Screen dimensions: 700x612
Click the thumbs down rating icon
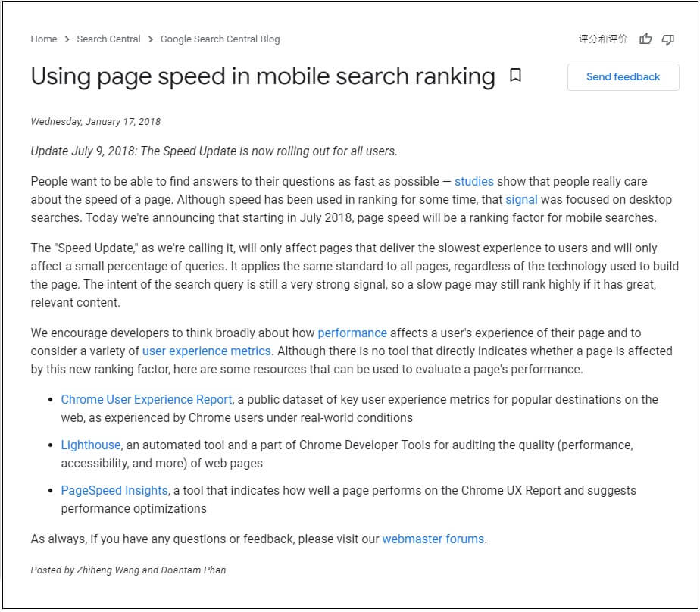point(667,39)
